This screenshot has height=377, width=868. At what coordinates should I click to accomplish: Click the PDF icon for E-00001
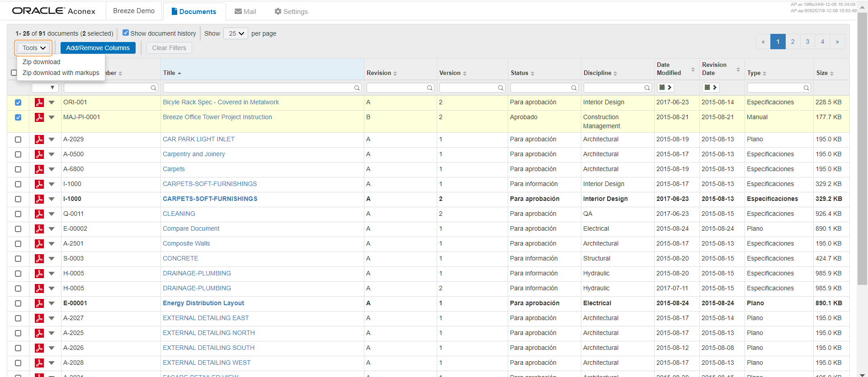point(39,303)
